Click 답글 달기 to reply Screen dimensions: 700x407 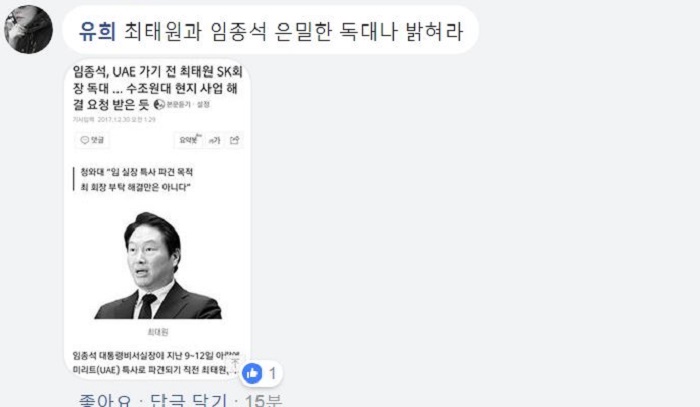point(188,400)
